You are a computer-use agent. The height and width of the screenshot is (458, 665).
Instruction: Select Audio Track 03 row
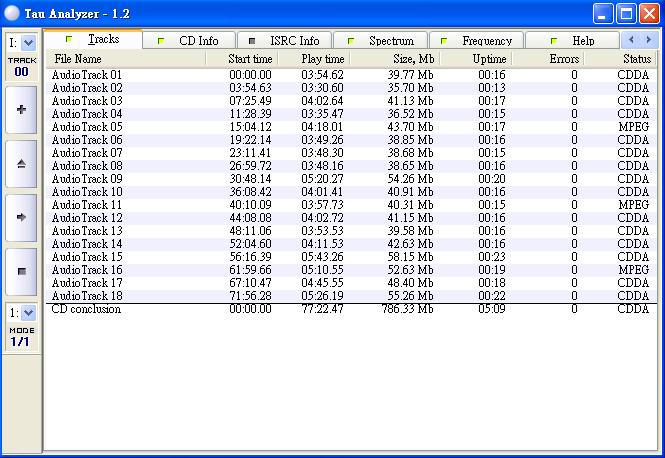coord(351,101)
